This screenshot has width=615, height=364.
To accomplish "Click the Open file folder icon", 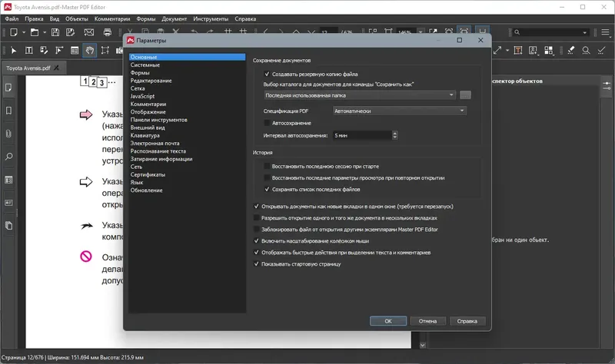I will pyautogui.click(x=35, y=32).
